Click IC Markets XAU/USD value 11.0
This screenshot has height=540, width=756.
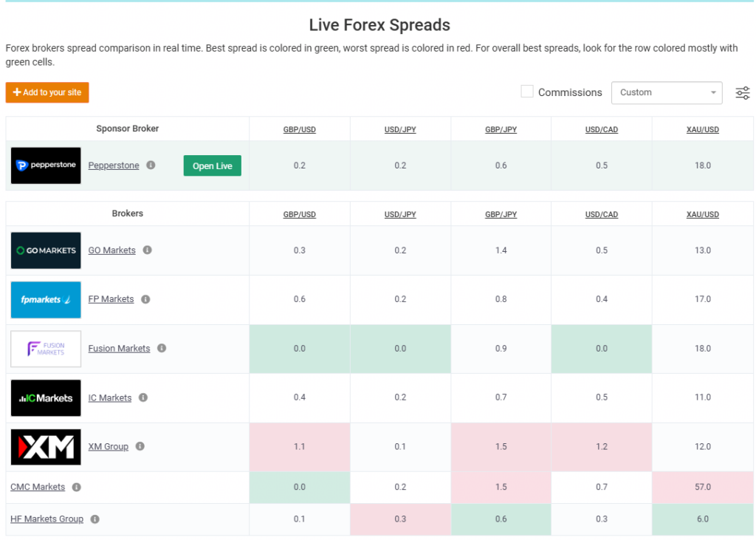(703, 397)
